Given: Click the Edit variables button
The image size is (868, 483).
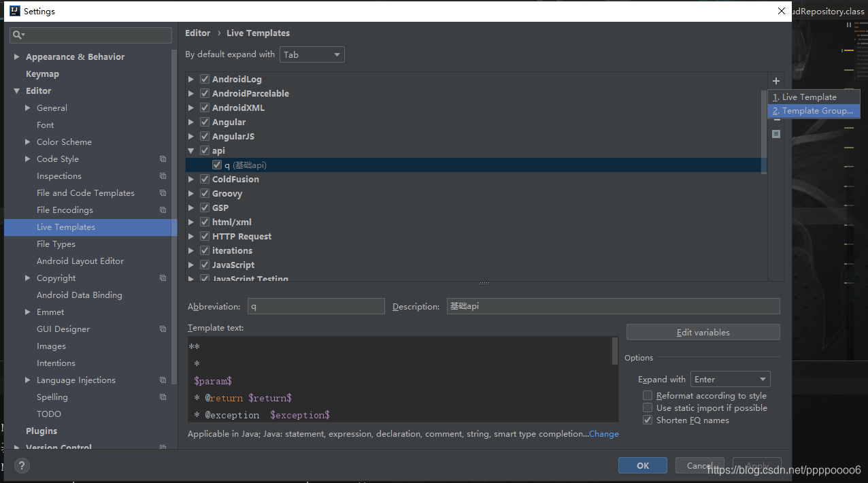Looking at the screenshot, I should coord(703,333).
